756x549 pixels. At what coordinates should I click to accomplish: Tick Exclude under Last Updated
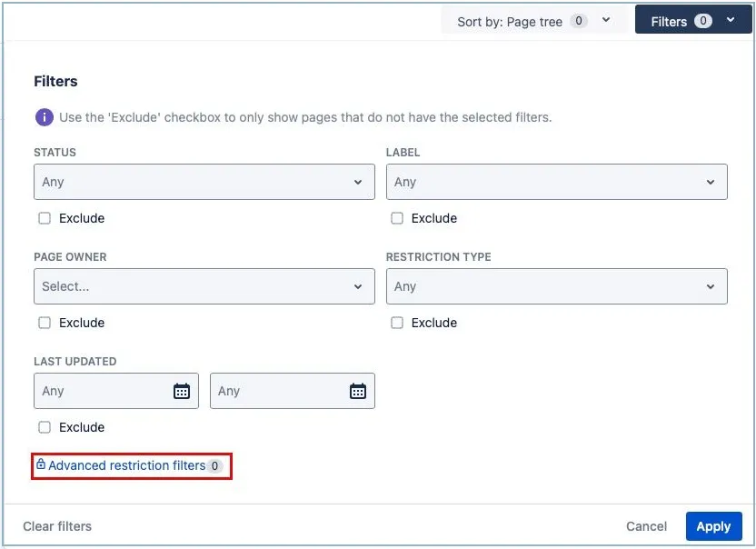45,427
